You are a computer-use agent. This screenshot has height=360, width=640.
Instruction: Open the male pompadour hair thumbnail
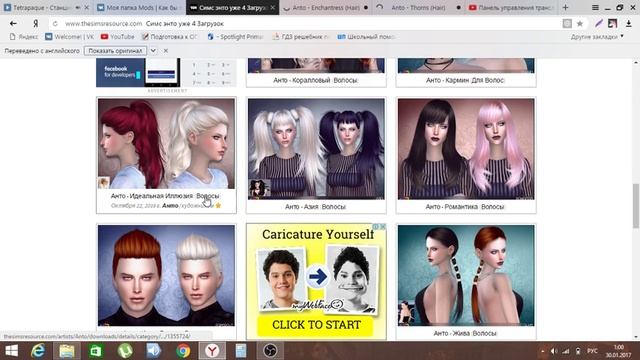pos(166,276)
